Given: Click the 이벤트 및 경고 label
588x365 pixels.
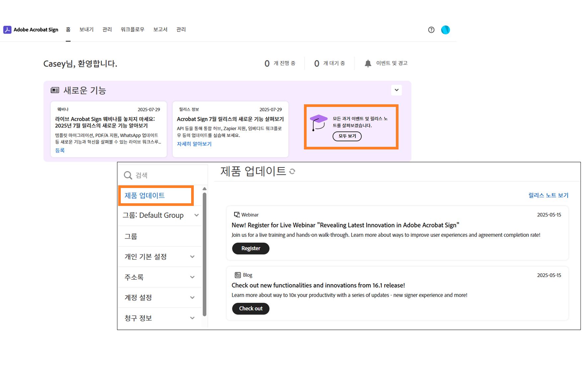Looking at the screenshot, I should pos(392,63).
